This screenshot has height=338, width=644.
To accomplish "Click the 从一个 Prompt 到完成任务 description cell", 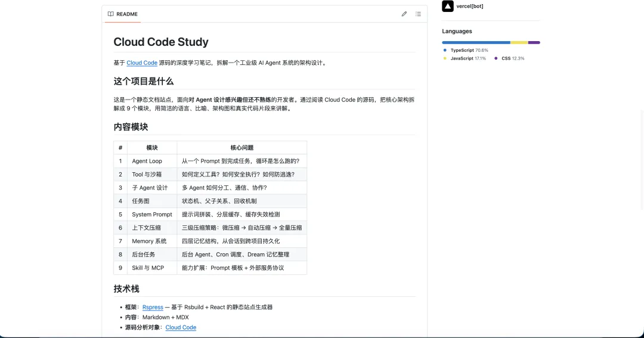I will [242, 161].
